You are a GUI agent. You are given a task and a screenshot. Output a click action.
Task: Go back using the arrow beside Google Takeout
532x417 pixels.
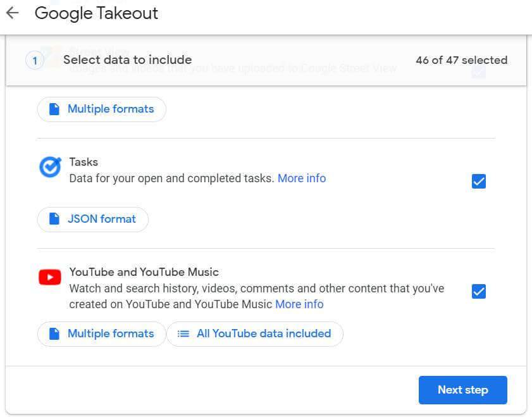click(13, 13)
